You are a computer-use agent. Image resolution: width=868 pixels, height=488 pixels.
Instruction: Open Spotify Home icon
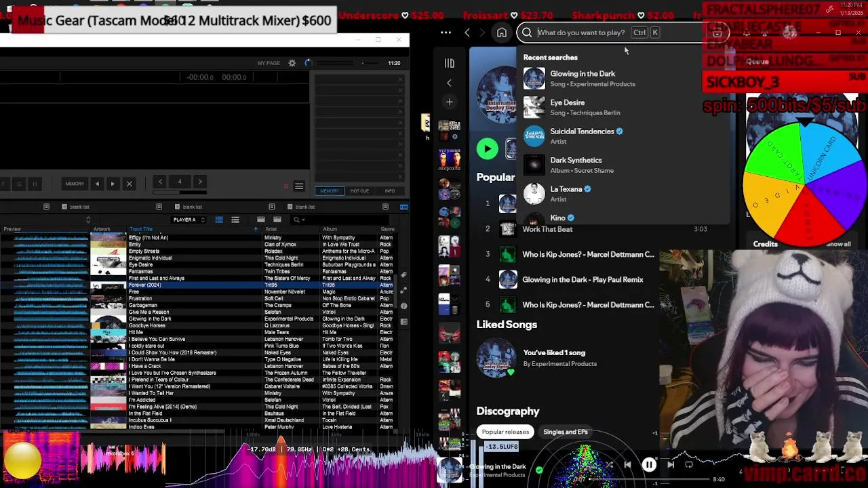[x=502, y=33]
